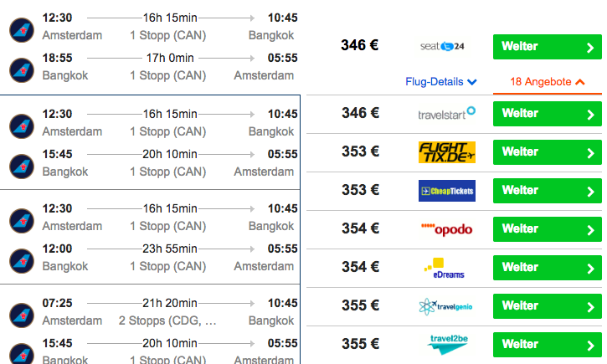Click the seat24 provider logo
The image size is (607, 364).
pos(442,46)
